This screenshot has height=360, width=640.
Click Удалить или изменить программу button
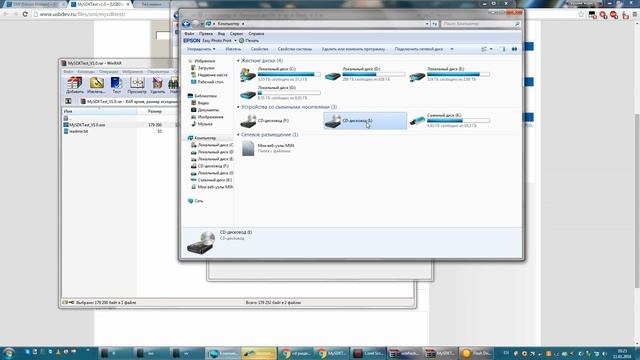353,49
